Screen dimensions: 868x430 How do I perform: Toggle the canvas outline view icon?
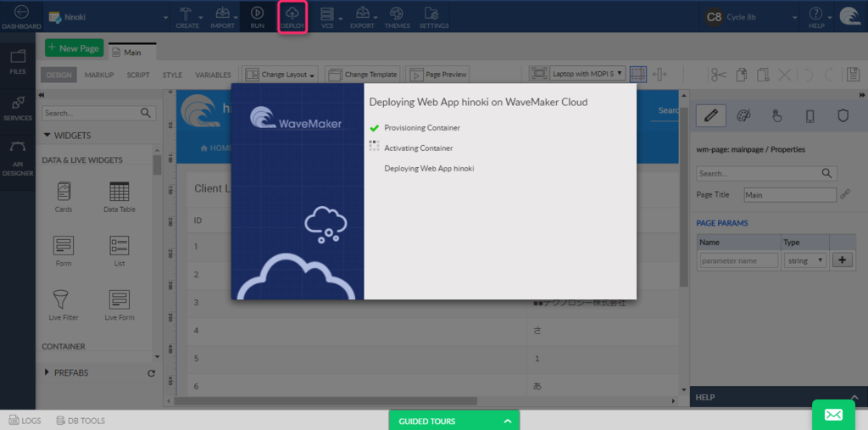[x=638, y=75]
